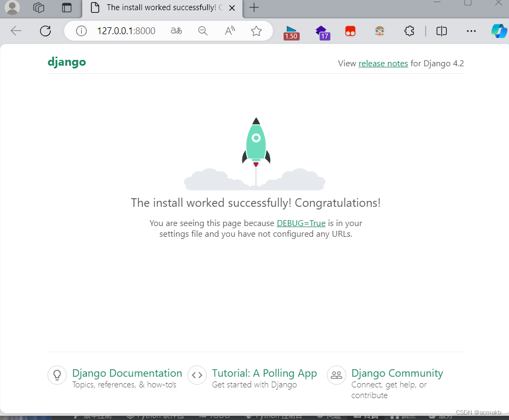Open the Extensions puzzle piece menu

pyautogui.click(x=409, y=31)
